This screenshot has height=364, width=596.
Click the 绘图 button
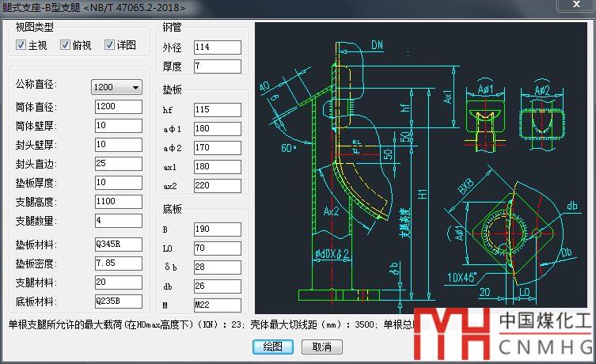click(x=273, y=347)
